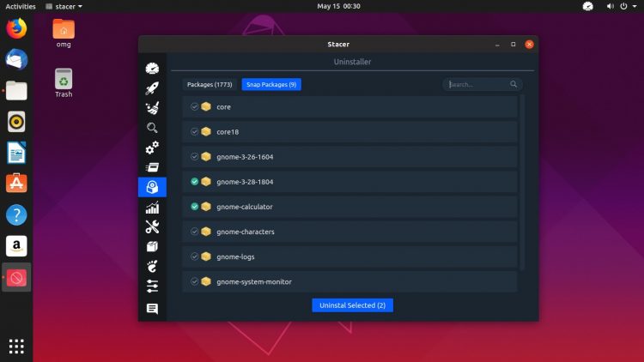Open Feedback chat bubble icon
The height and width of the screenshot is (362, 644).
click(x=152, y=308)
